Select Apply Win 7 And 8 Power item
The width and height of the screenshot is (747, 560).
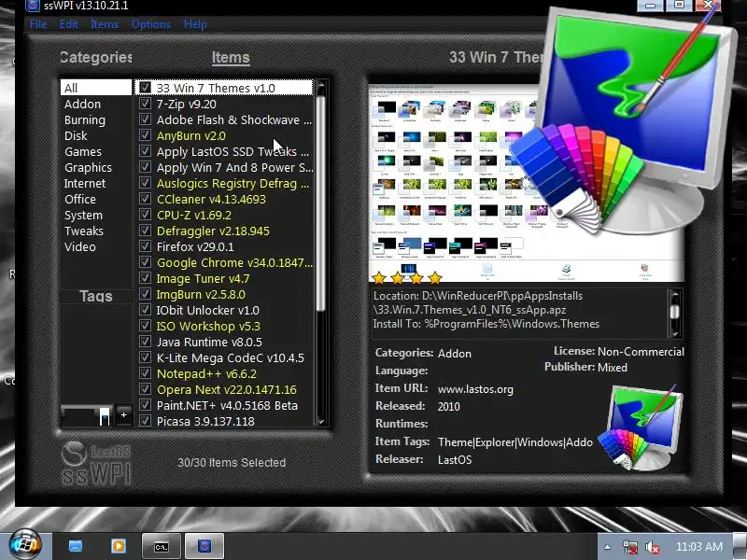coord(234,168)
